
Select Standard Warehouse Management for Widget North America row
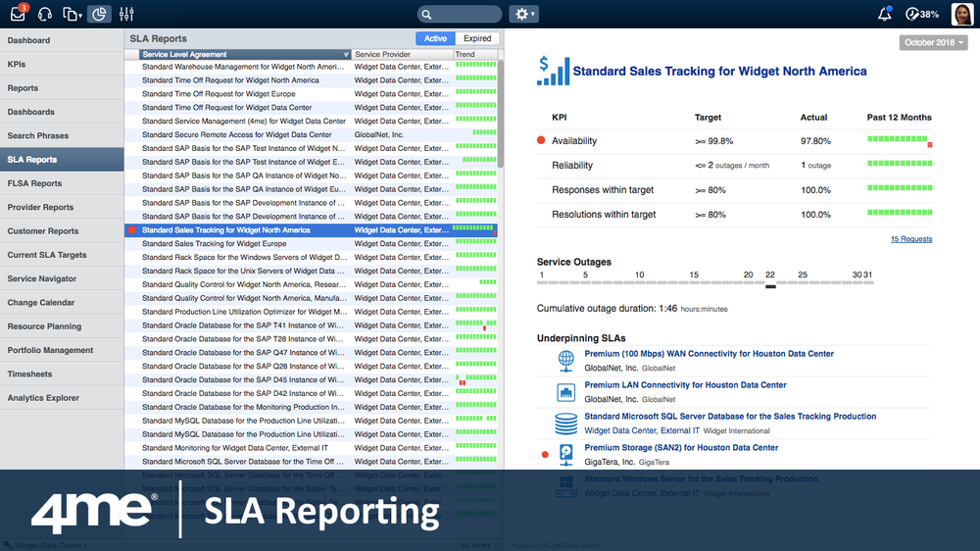(311, 67)
